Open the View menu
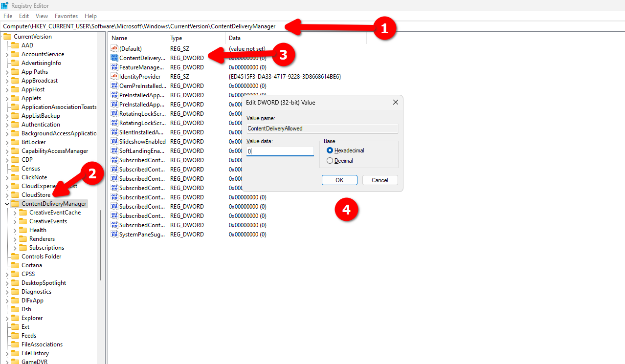 [x=42, y=16]
